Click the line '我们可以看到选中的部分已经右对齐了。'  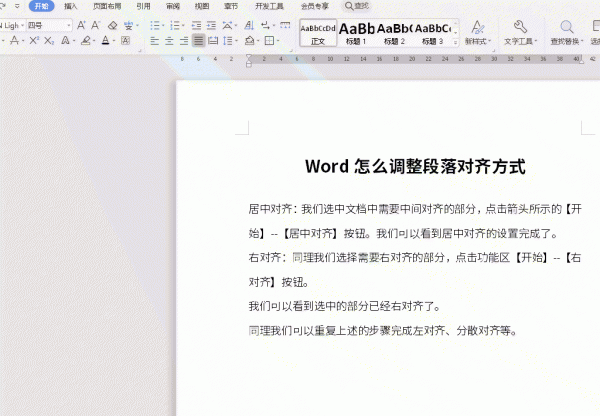click(345, 306)
